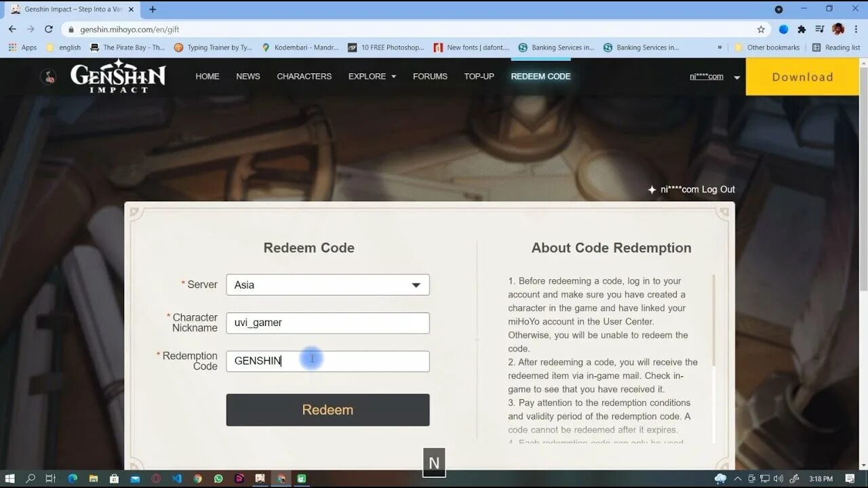Click the address bar URL

click(x=130, y=30)
